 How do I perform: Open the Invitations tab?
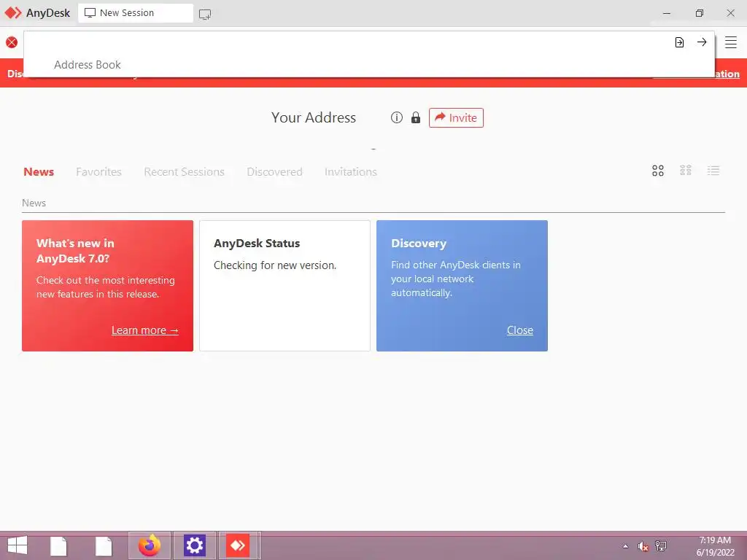[x=351, y=172]
